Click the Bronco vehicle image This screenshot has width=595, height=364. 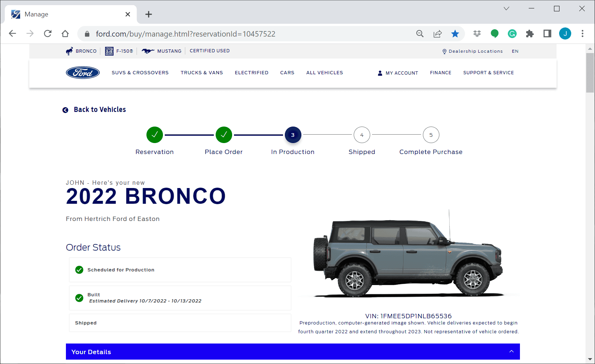(408, 254)
